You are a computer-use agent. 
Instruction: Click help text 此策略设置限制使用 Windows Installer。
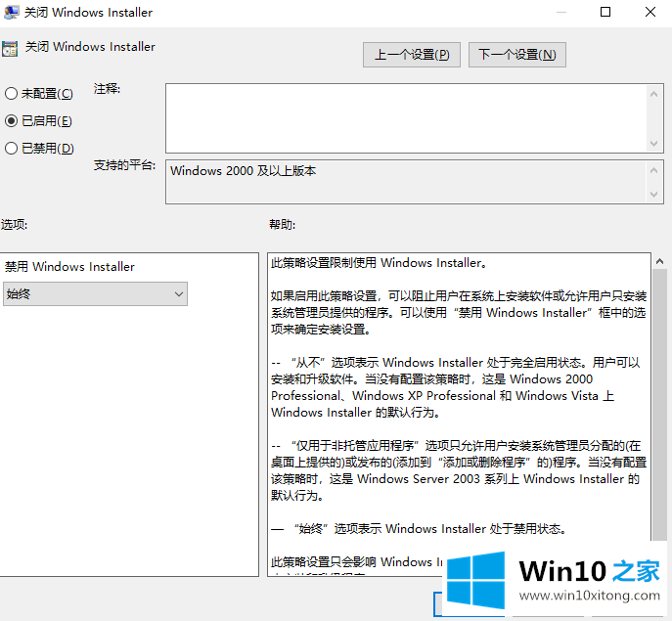[x=380, y=263]
